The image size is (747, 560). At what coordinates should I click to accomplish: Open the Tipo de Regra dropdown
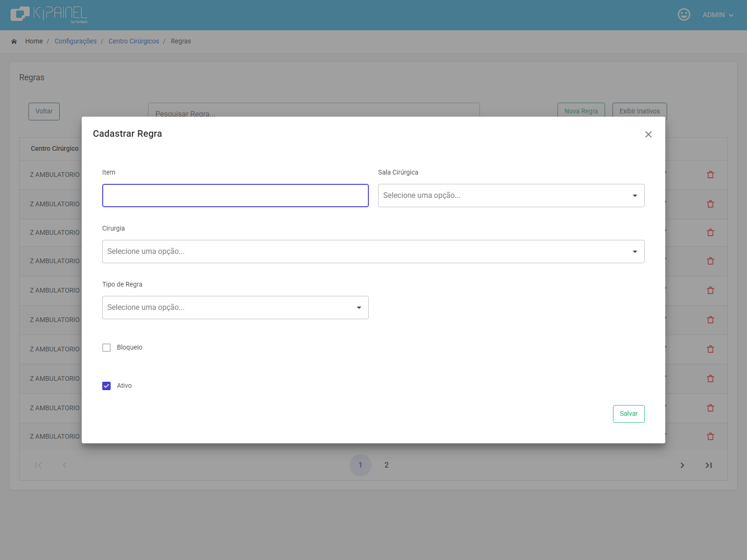click(x=235, y=308)
